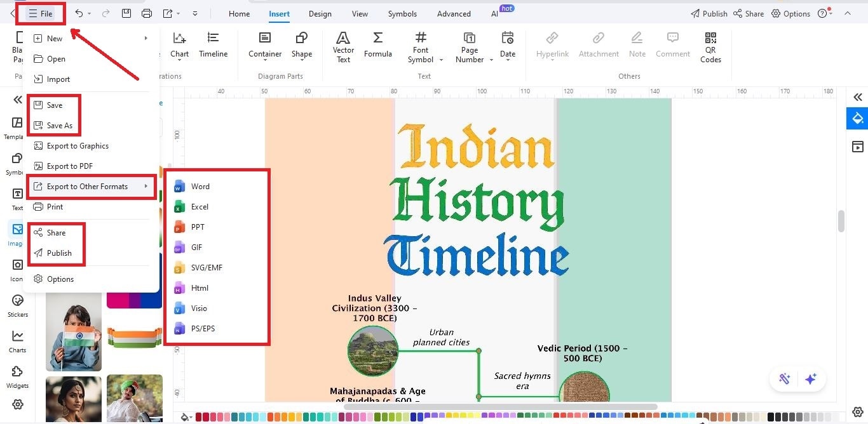
Task: Open the Charts panel in left sidebar
Action: 17,337
